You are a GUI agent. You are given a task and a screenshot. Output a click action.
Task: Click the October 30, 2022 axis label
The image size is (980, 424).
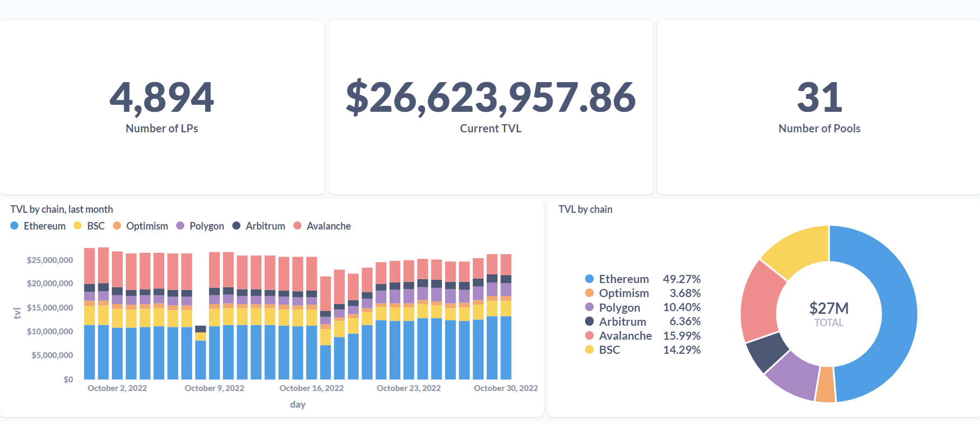pyautogui.click(x=506, y=388)
